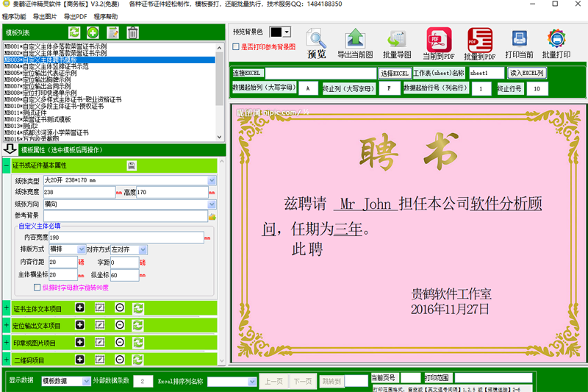Refresh the template list

click(74, 32)
